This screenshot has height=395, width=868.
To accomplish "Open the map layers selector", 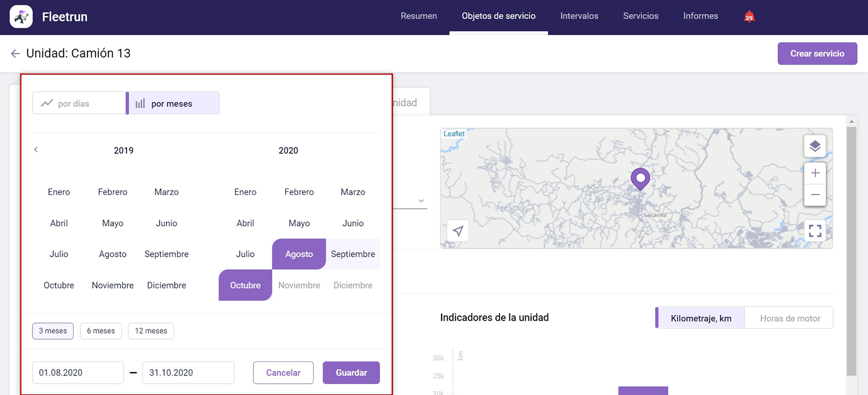I will [x=814, y=146].
